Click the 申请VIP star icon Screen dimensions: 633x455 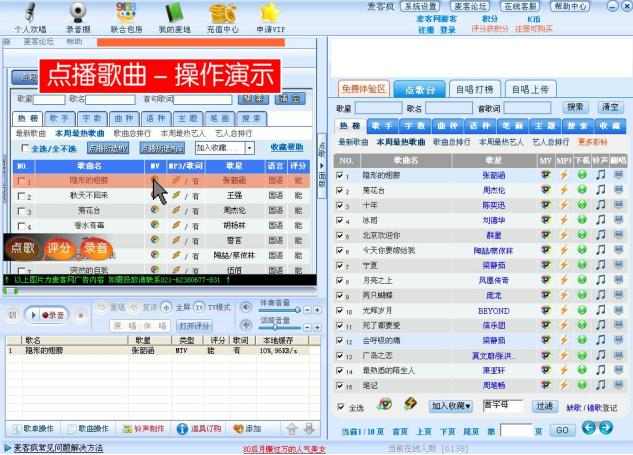point(270,13)
